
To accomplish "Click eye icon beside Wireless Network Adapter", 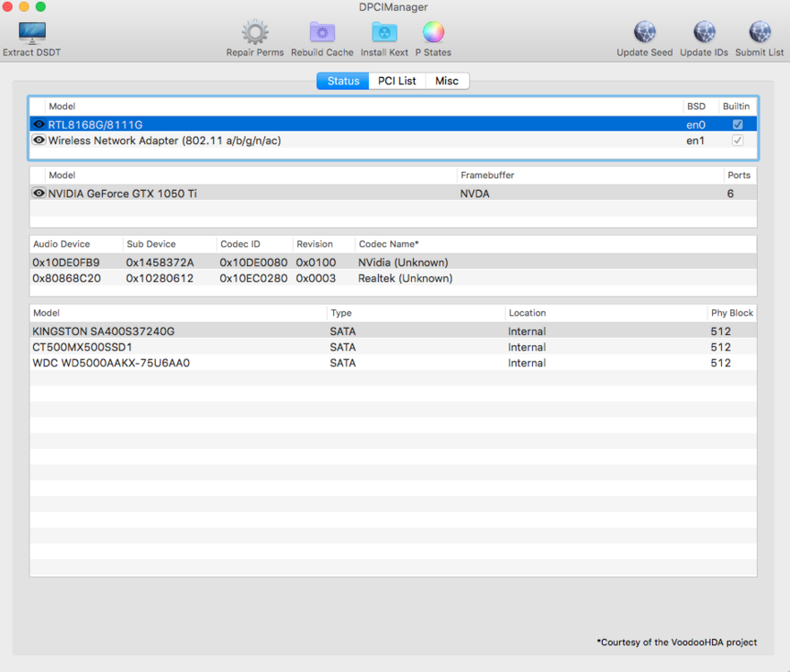I will (x=39, y=140).
